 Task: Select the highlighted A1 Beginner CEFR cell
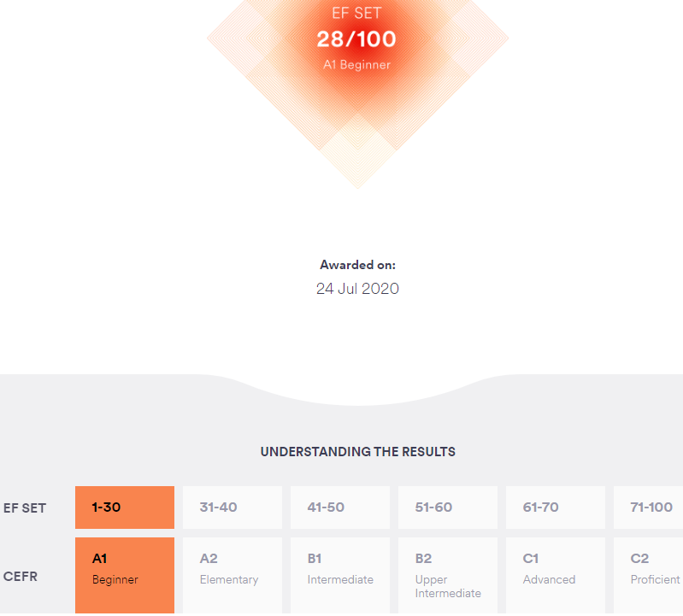coord(125,574)
